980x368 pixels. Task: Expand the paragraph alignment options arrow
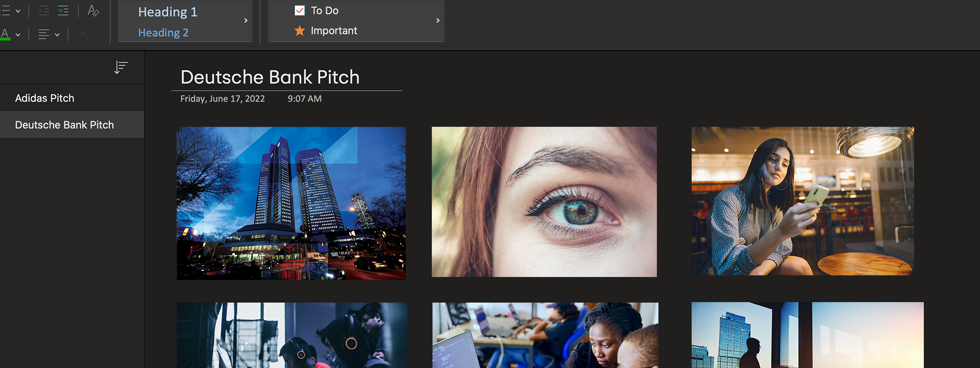coord(57,35)
